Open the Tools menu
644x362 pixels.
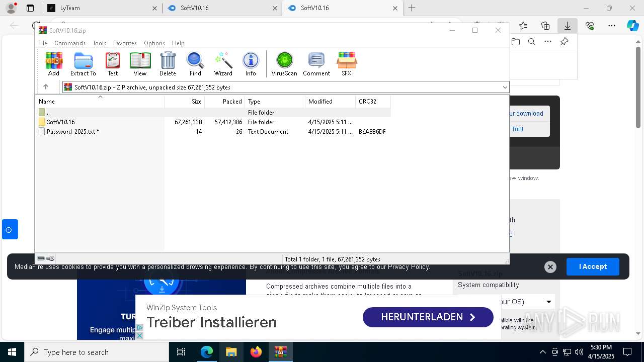99,43
